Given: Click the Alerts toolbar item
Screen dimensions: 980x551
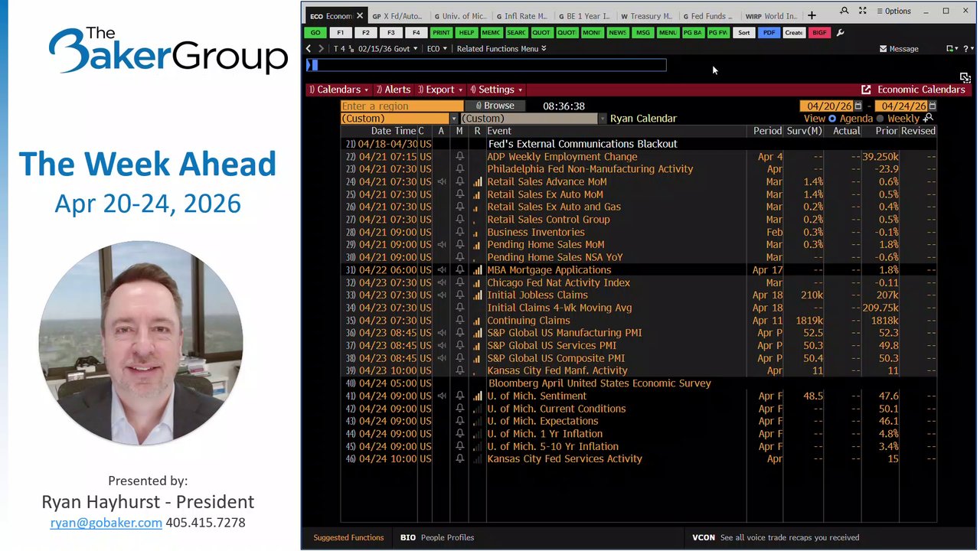Looking at the screenshot, I should coord(393,90).
